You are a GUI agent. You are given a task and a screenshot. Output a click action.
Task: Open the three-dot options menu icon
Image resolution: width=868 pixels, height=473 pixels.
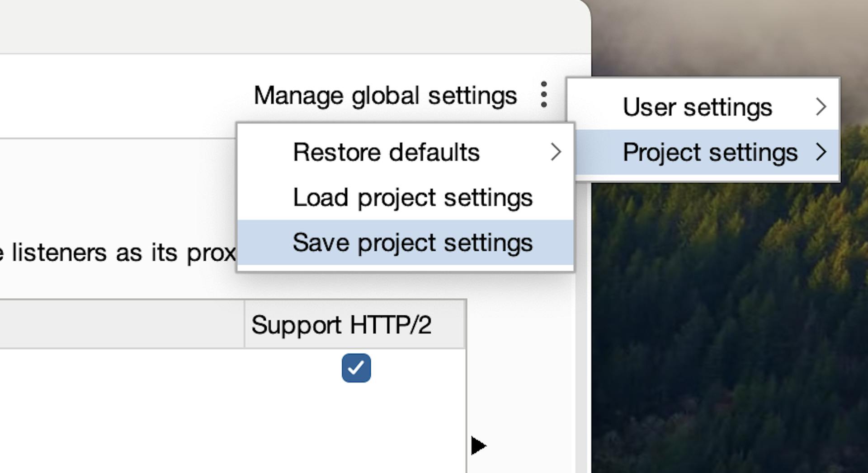544,95
